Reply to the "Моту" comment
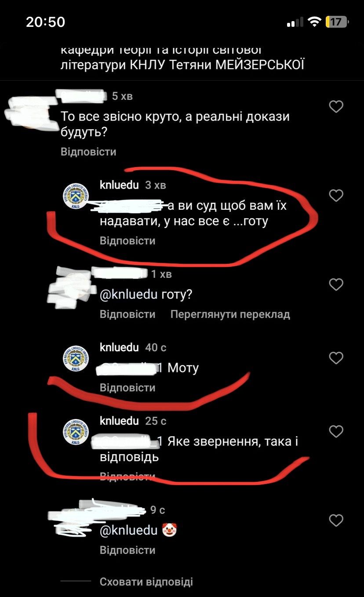The height and width of the screenshot is (597, 364). [127, 388]
